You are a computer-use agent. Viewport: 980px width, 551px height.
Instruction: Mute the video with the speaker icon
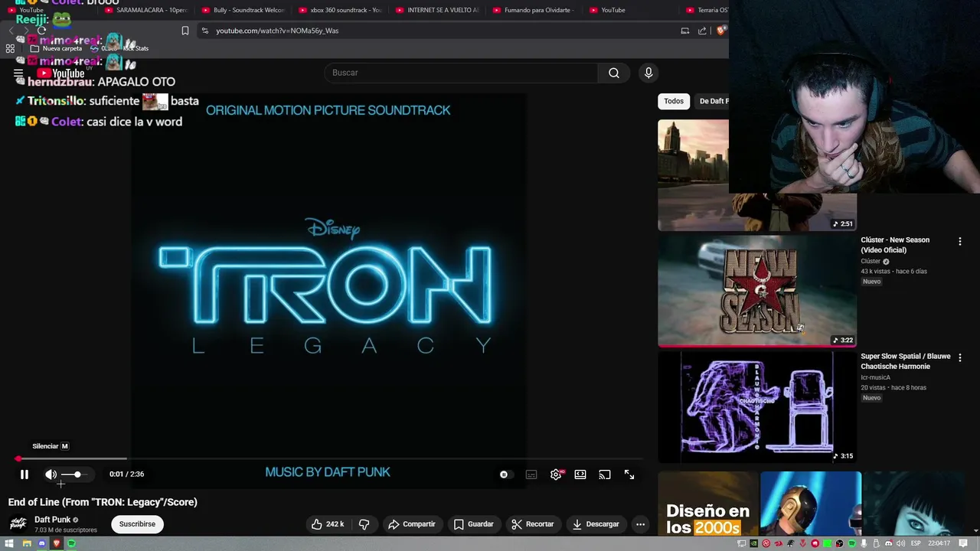51,474
